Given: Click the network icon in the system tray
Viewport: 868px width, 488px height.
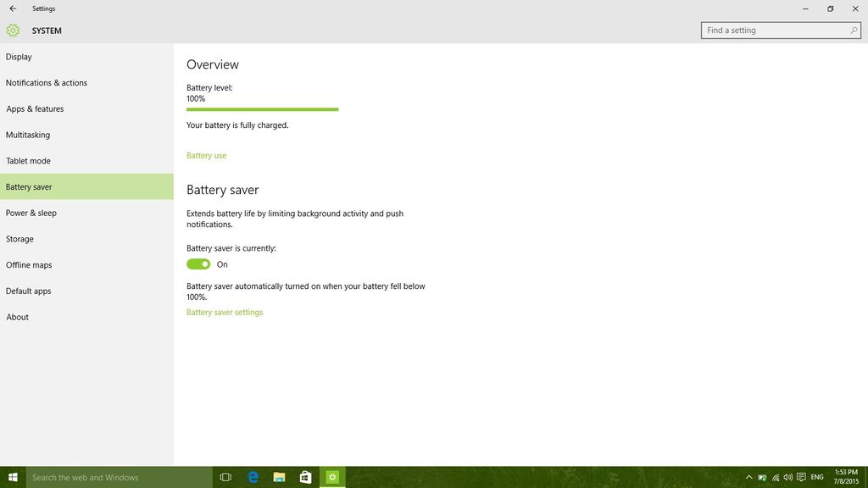Looking at the screenshot, I should (x=775, y=477).
